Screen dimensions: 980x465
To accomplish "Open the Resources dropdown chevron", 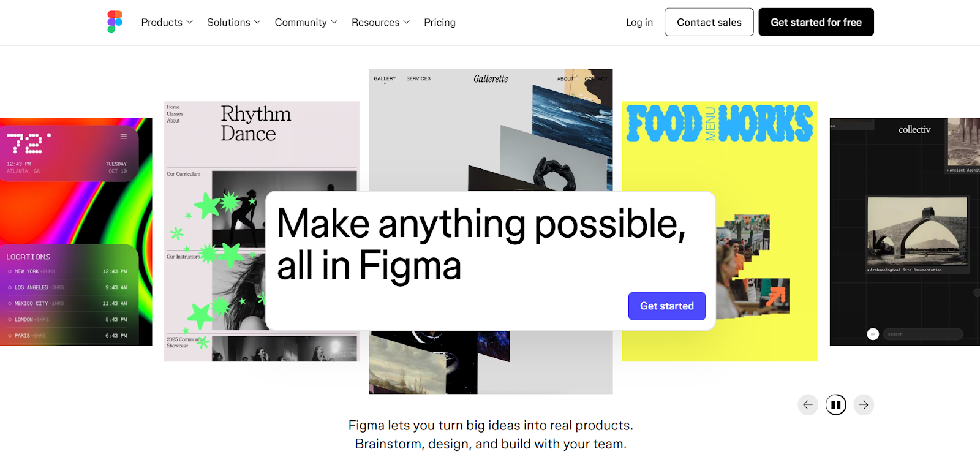I will click(407, 22).
